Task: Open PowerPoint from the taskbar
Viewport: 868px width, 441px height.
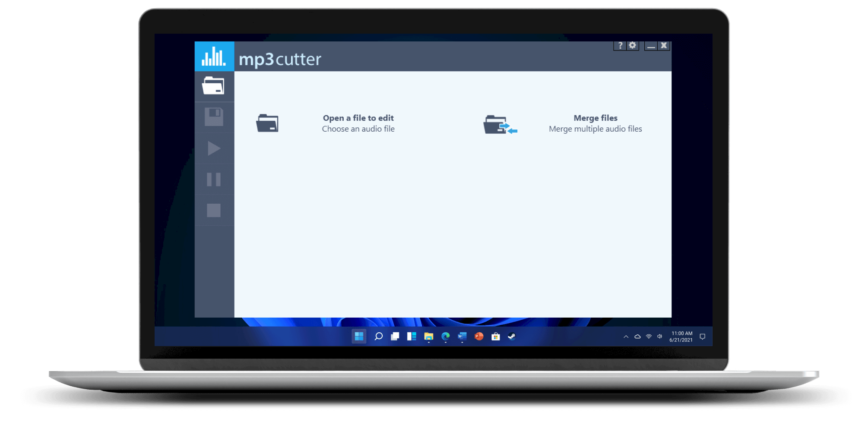Action: (x=479, y=337)
